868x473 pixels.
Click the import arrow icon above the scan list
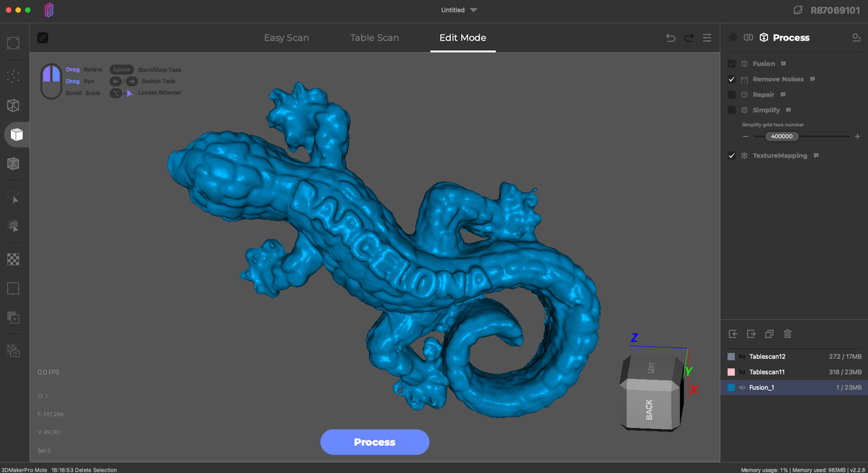coord(733,334)
